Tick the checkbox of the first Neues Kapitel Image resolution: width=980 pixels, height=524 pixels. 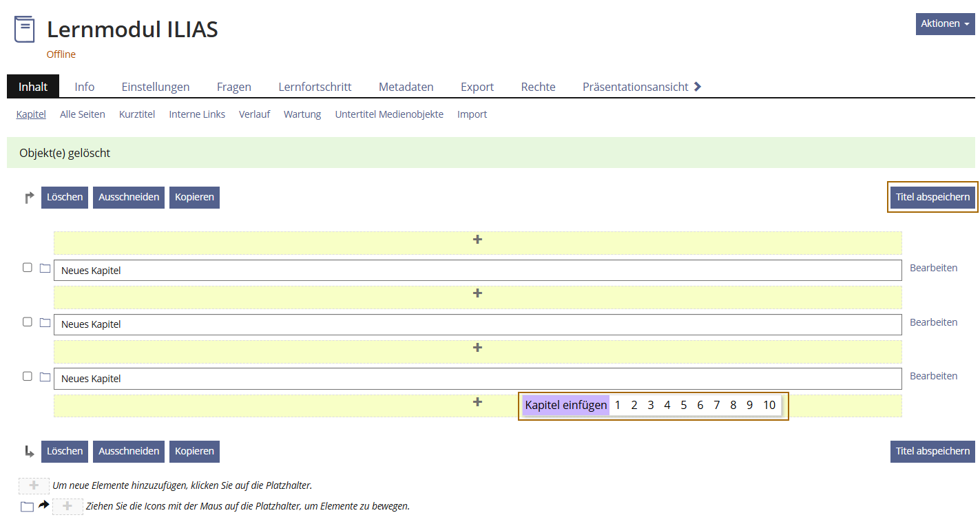[x=28, y=267]
